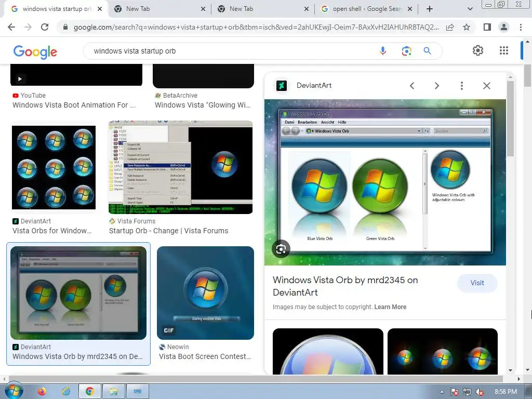Click the Visit button
532x399 pixels.
[x=477, y=283]
